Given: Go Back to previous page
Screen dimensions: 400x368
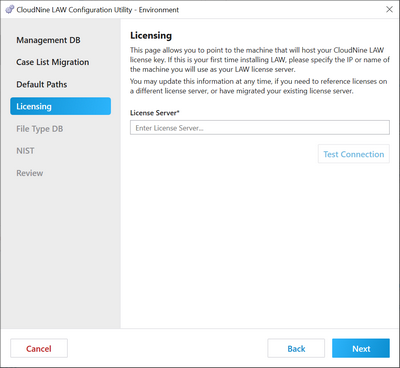Looking at the screenshot, I should pos(296,348).
